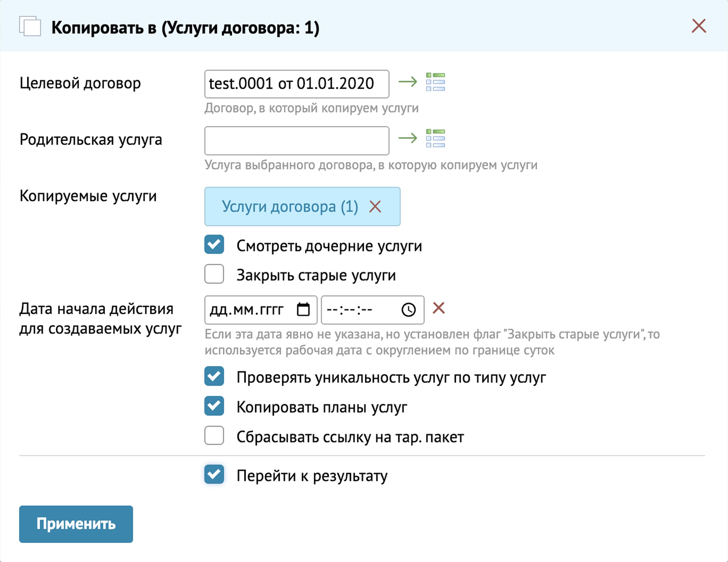Screen dimensions: 728x562
Task: Uncheck 'Смотреть дочерние услуги'
Action: coord(214,245)
